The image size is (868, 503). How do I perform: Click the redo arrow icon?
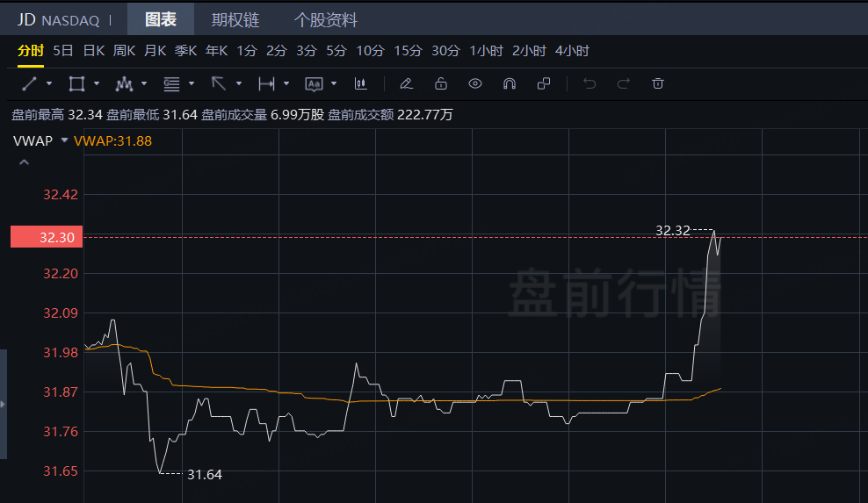click(x=623, y=83)
